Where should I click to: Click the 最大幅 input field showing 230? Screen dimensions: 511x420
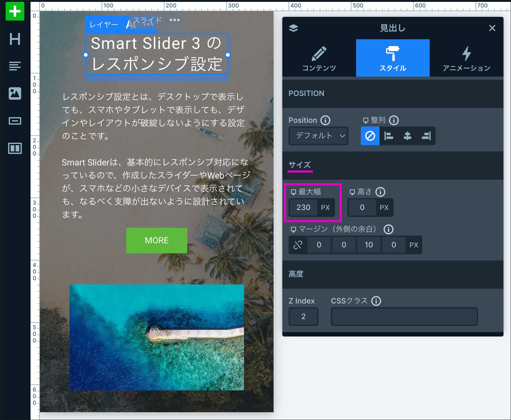(x=303, y=208)
